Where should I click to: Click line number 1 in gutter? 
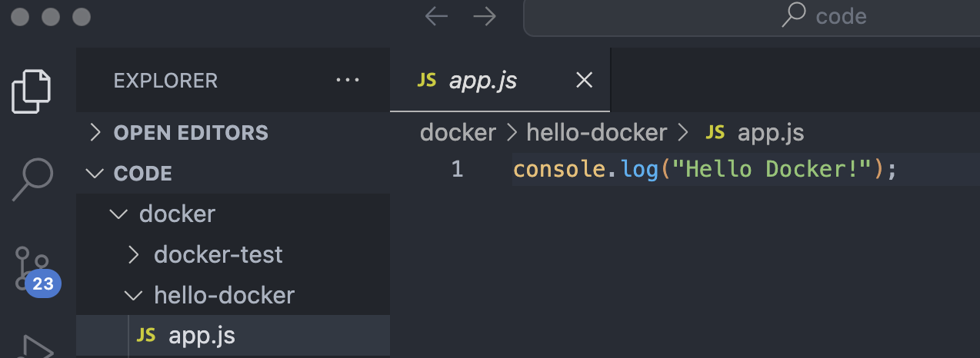(x=457, y=169)
